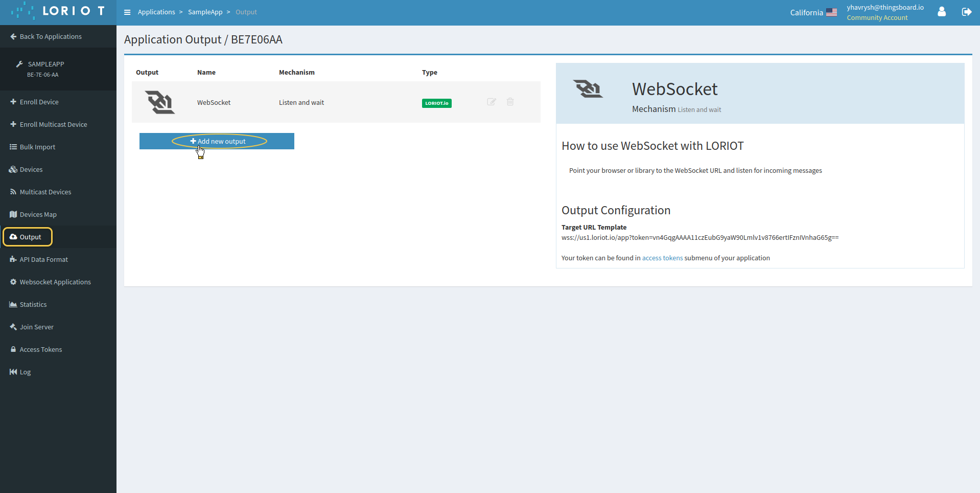Screen dimensions: 980x493
Task: Click the WebSocket logo in output row
Action: point(160,102)
